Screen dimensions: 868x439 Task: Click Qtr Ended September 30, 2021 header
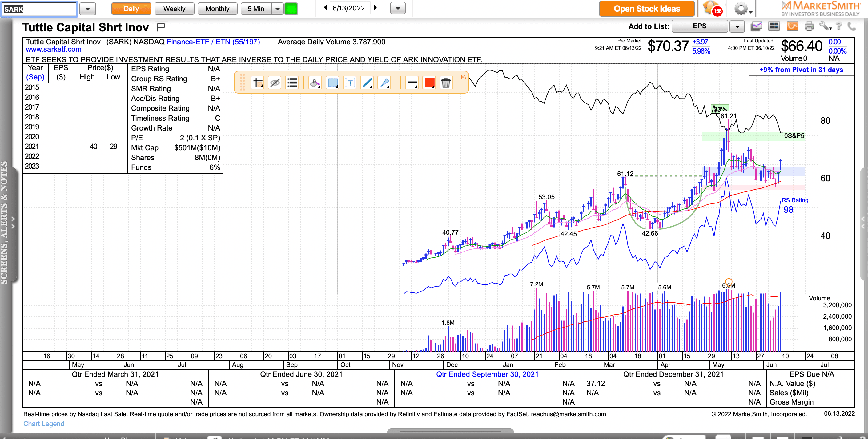tap(487, 374)
